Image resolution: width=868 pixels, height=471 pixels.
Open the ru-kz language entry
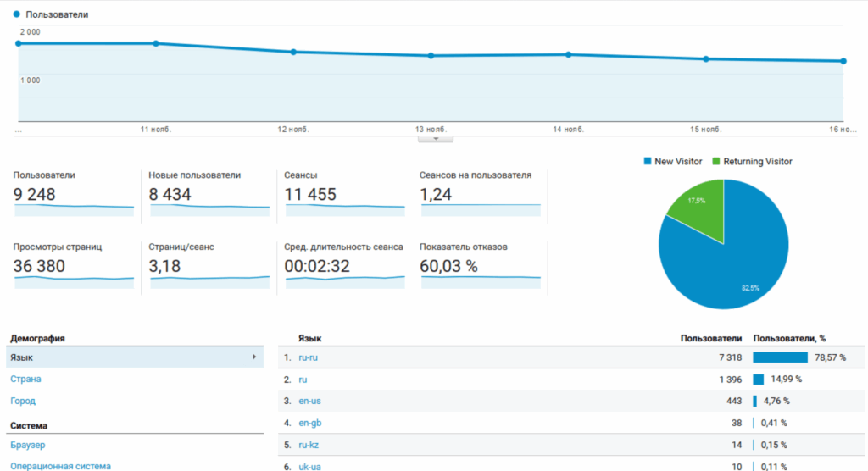coord(308,445)
